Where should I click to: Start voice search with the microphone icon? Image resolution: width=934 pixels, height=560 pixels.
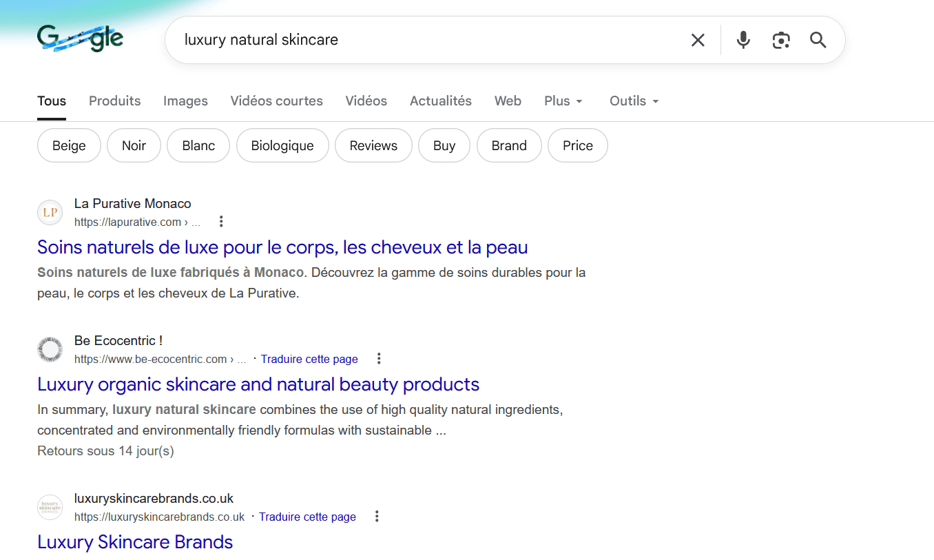(743, 40)
